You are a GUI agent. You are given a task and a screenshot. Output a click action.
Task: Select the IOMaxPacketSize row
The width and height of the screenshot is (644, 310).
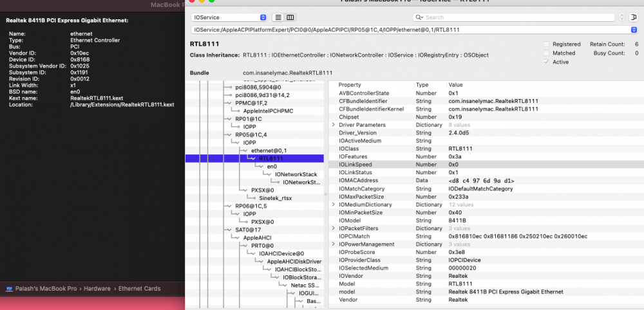486,196
